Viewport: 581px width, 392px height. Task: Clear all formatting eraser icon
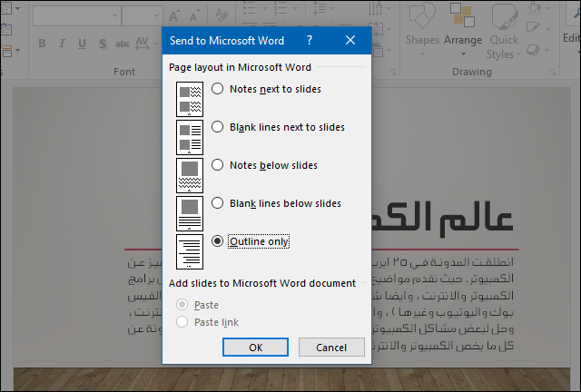click(x=222, y=15)
